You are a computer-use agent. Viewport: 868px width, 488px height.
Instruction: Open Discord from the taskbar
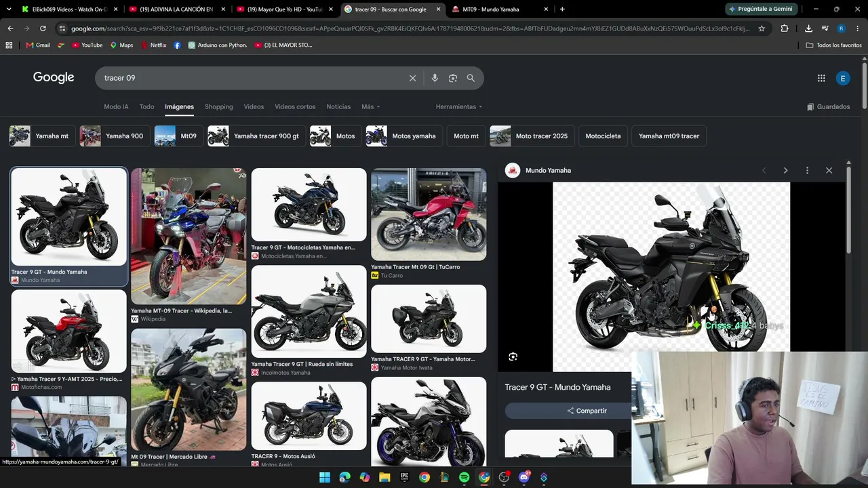coord(524,477)
